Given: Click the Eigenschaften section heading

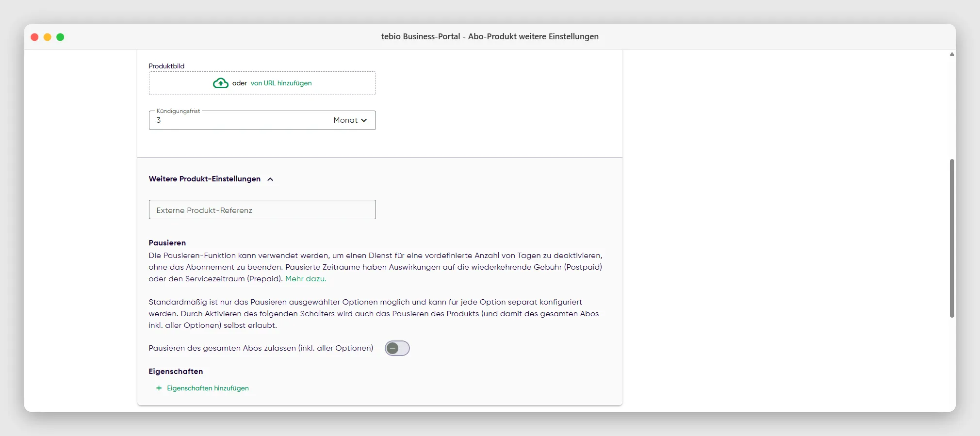Looking at the screenshot, I should tap(176, 371).
